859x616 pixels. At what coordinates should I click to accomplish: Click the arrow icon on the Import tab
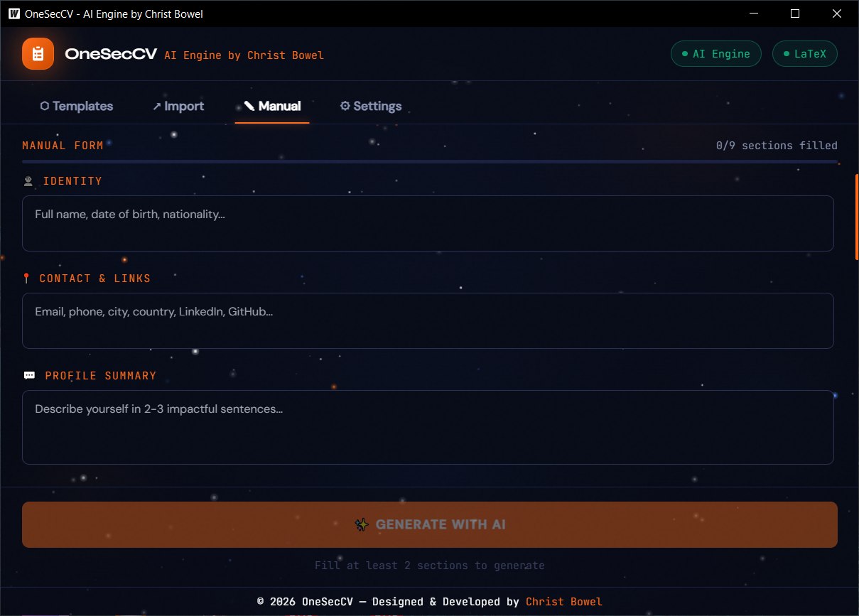[157, 105]
